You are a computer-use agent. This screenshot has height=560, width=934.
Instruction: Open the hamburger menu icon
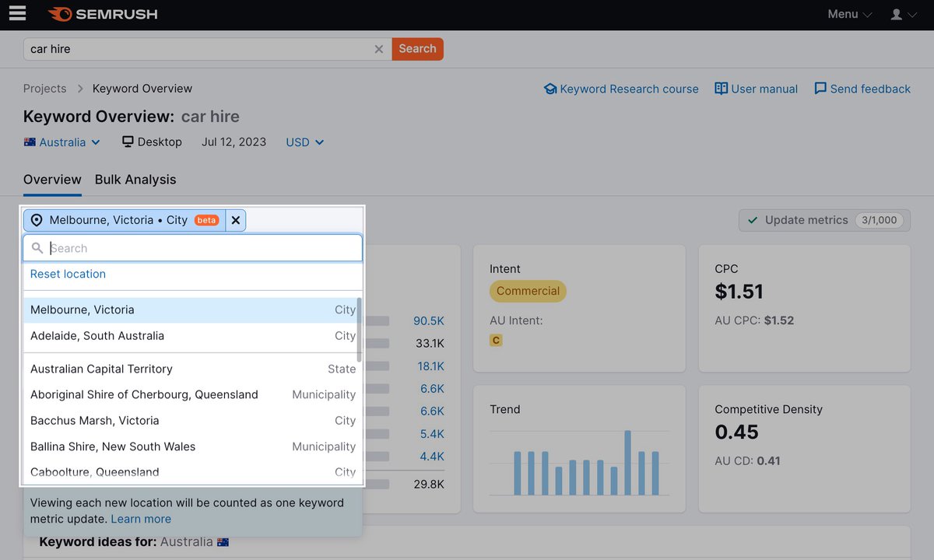17,13
